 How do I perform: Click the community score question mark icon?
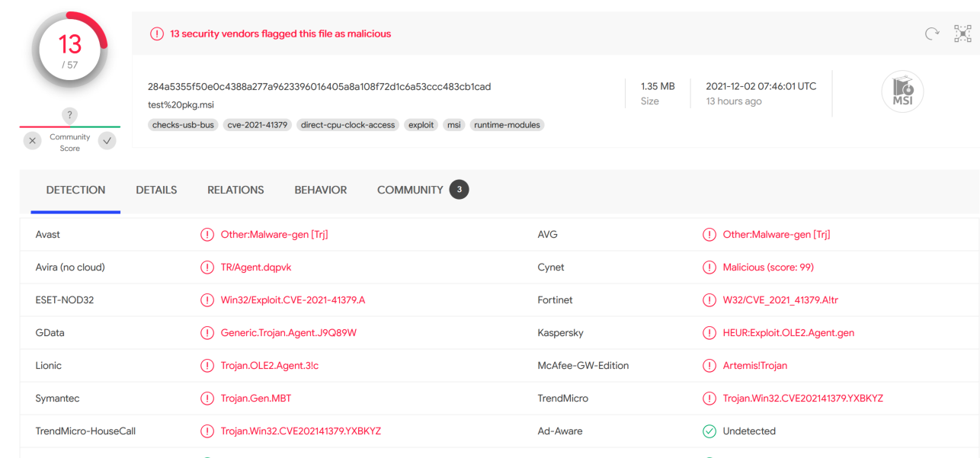(69, 116)
